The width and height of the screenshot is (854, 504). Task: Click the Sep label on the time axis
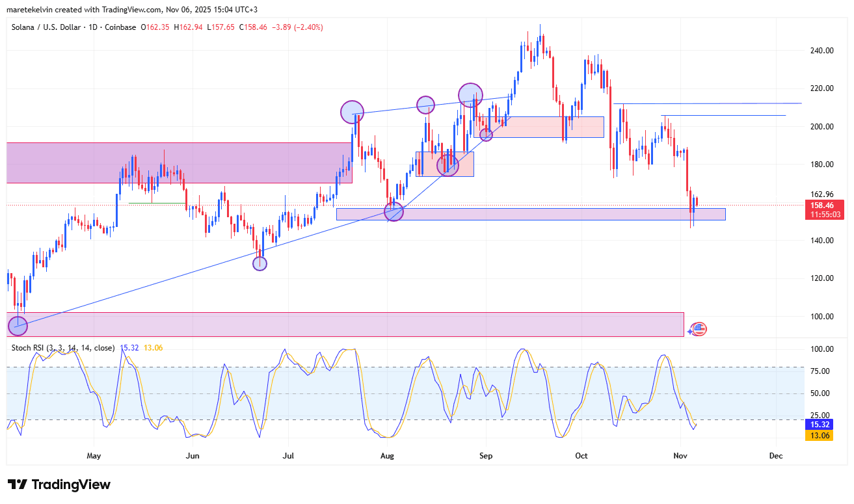[x=485, y=456]
